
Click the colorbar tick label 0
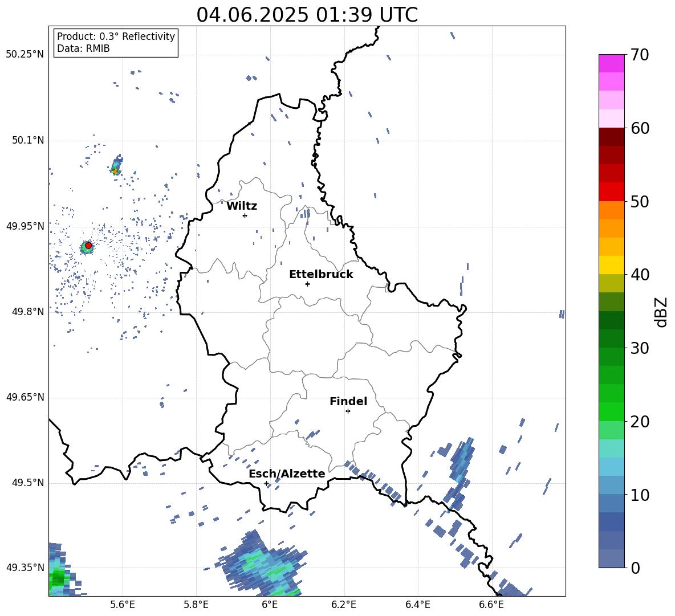click(x=635, y=568)
